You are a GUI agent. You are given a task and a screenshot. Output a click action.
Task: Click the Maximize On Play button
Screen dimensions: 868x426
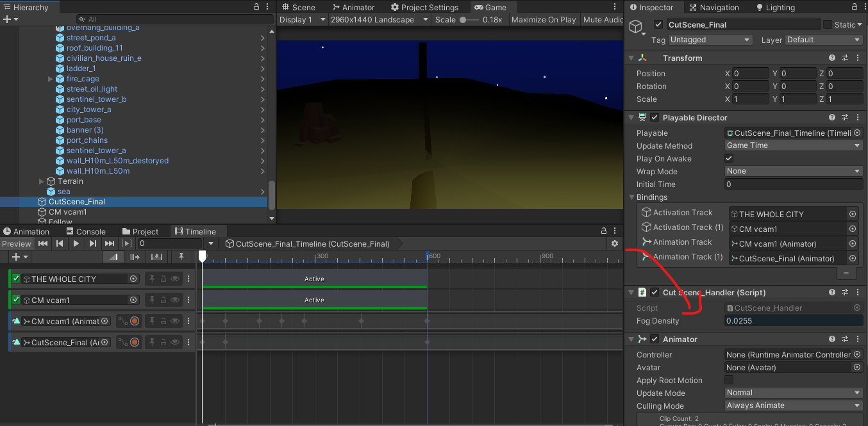click(543, 20)
